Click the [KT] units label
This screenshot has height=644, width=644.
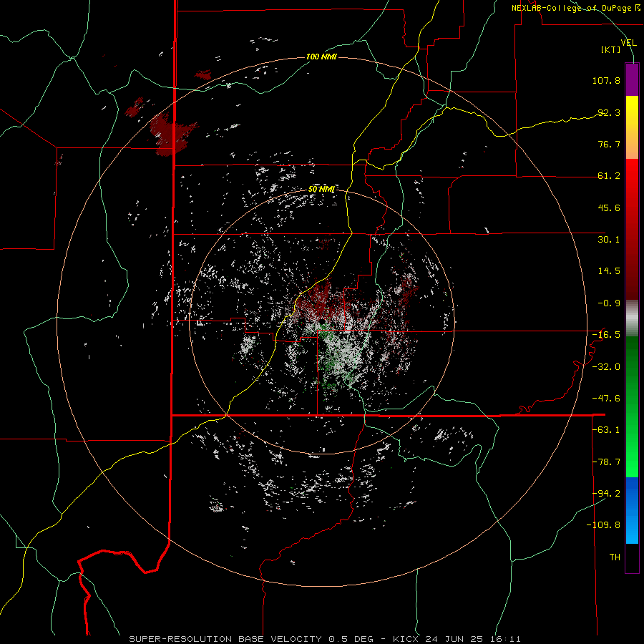click(x=611, y=49)
